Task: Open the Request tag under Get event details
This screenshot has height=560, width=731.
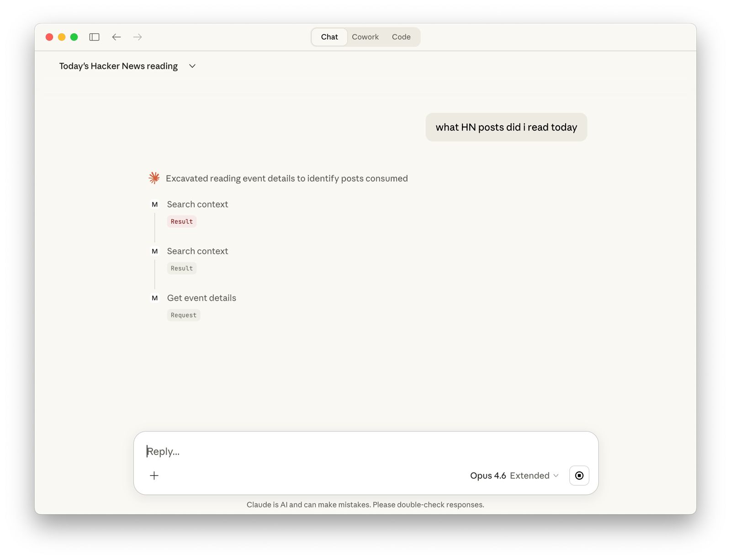Action: (184, 315)
